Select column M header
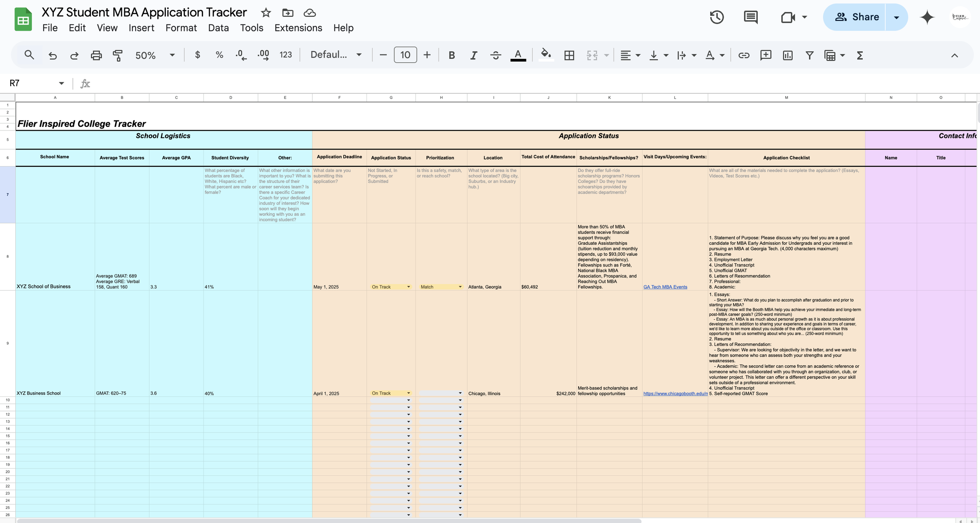980x523 pixels. click(x=786, y=98)
